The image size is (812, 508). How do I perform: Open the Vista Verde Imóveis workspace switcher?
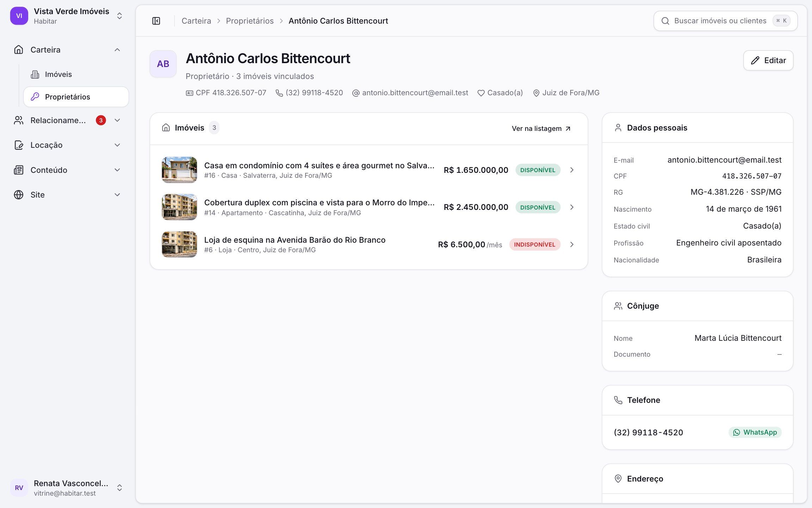click(x=68, y=16)
